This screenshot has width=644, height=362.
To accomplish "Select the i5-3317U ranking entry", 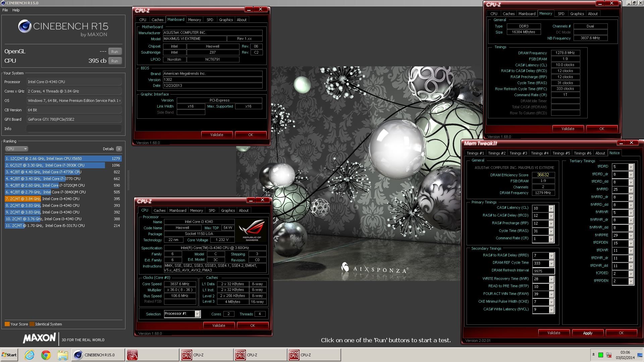I will point(63,226).
